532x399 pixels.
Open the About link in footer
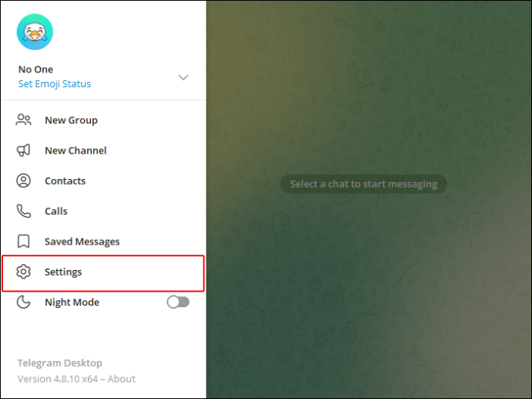(x=122, y=379)
